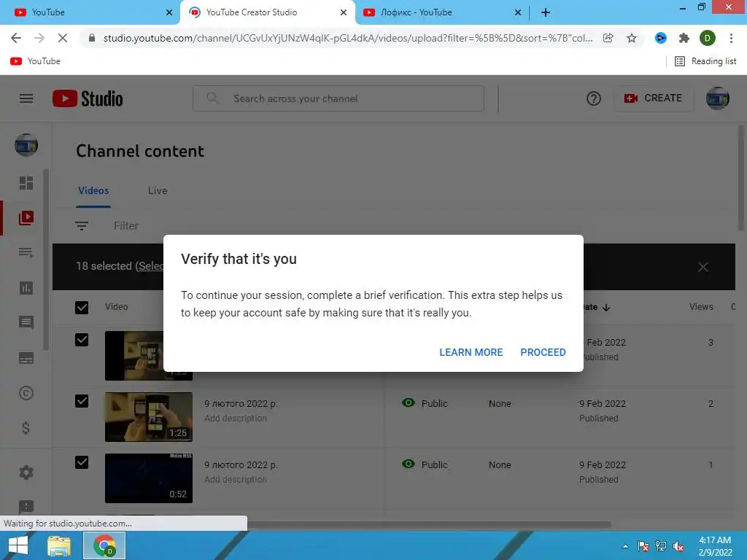The image size is (747, 560).
Task: Open the Copyright sidebar icon
Action: point(26,393)
